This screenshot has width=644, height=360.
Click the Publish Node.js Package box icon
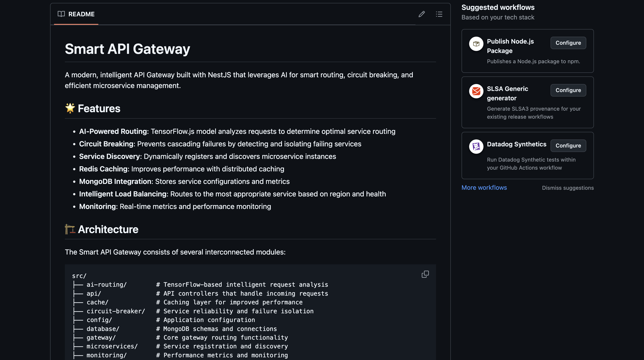click(x=476, y=44)
